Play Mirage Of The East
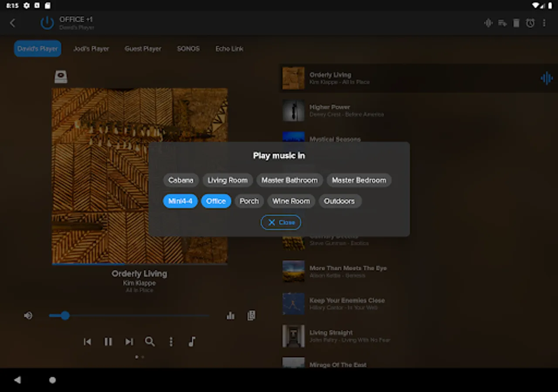 tap(418, 362)
